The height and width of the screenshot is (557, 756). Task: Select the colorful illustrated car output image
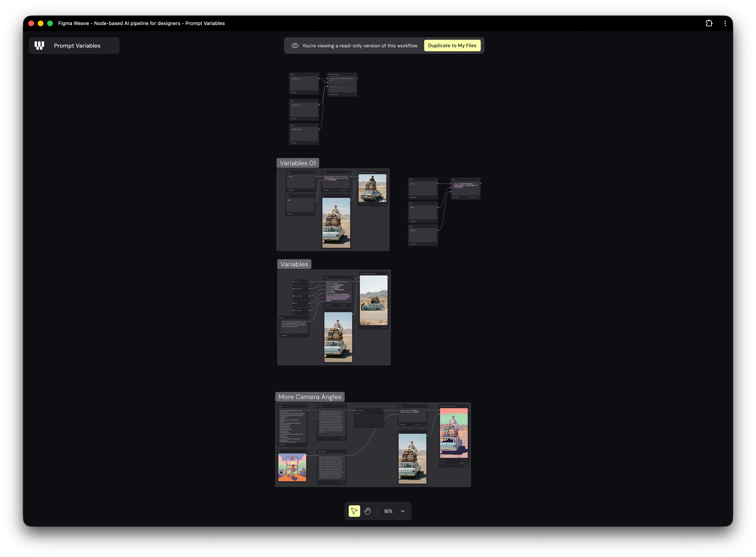click(454, 433)
